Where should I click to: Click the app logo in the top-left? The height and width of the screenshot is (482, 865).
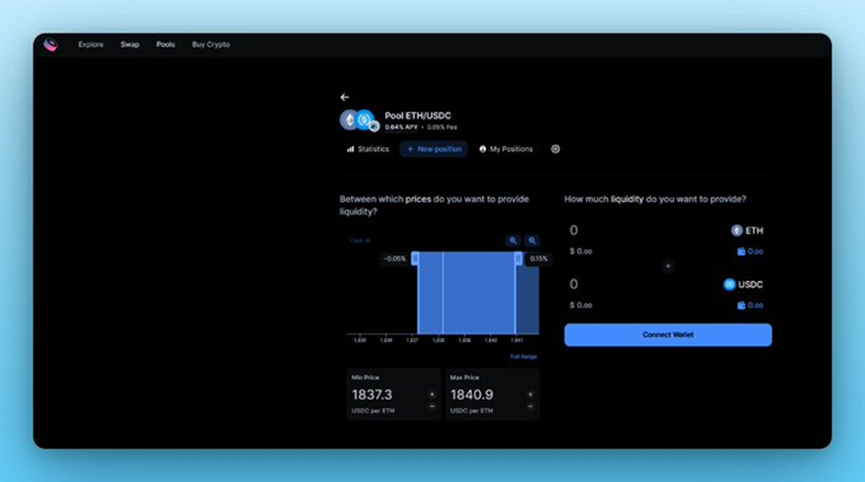(x=51, y=44)
